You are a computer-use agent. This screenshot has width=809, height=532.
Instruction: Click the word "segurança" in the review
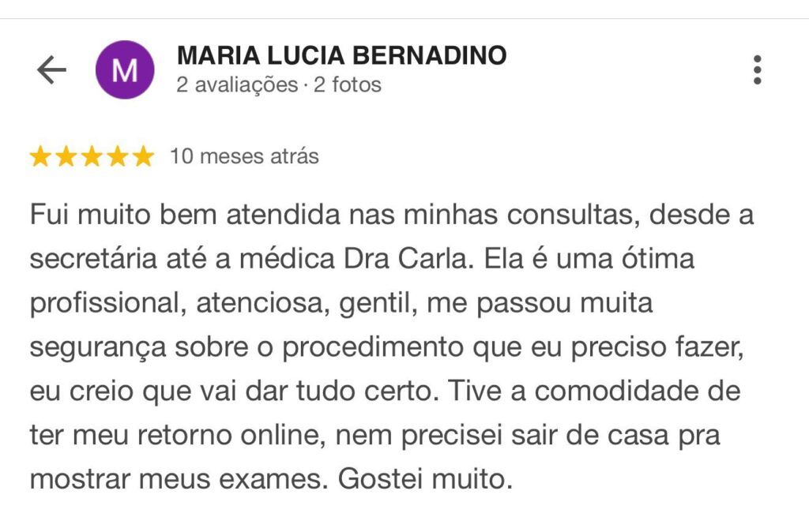87,348
